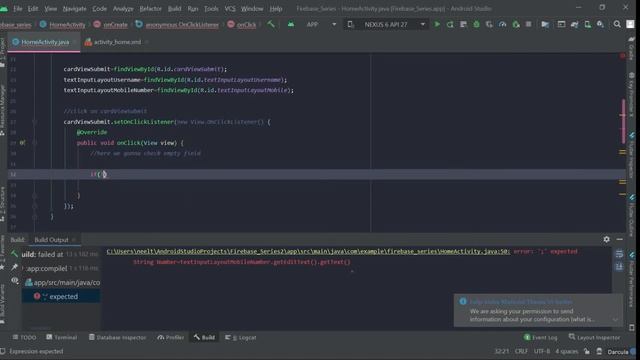Expand the info notification chevron
640x360 pixels.
[x=616, y=320]
